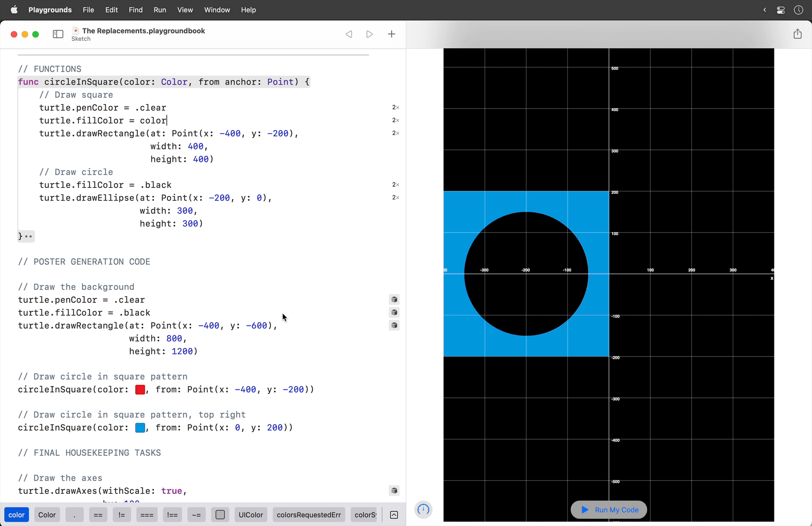Show result viewer for turtle.drawRectangle background line
Screen dimensions: 812x526
point(394,325)
